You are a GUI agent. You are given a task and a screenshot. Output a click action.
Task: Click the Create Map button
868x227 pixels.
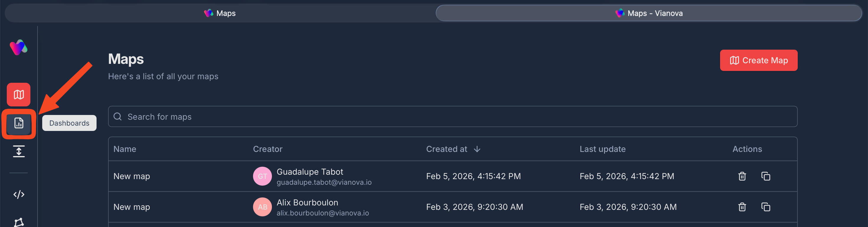(758, 60)
